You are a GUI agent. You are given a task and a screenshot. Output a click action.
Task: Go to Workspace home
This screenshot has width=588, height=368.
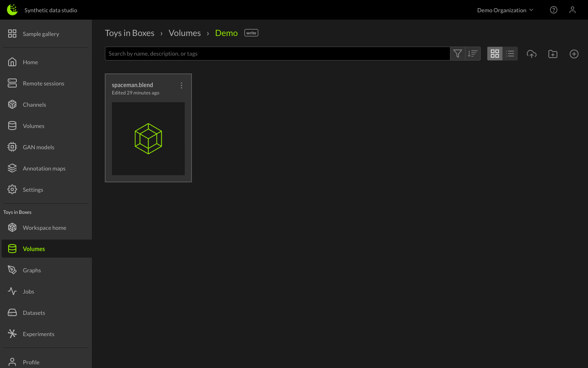(45, 228)
